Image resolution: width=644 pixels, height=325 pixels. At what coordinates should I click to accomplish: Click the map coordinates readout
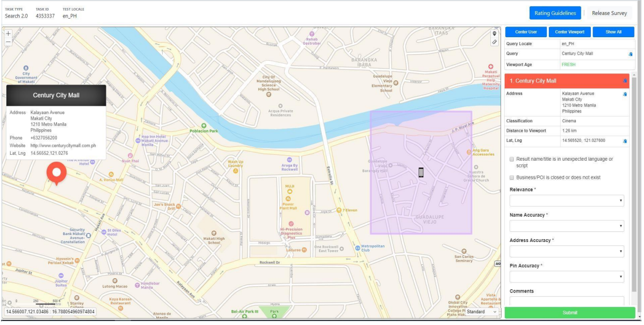(50, 312)
